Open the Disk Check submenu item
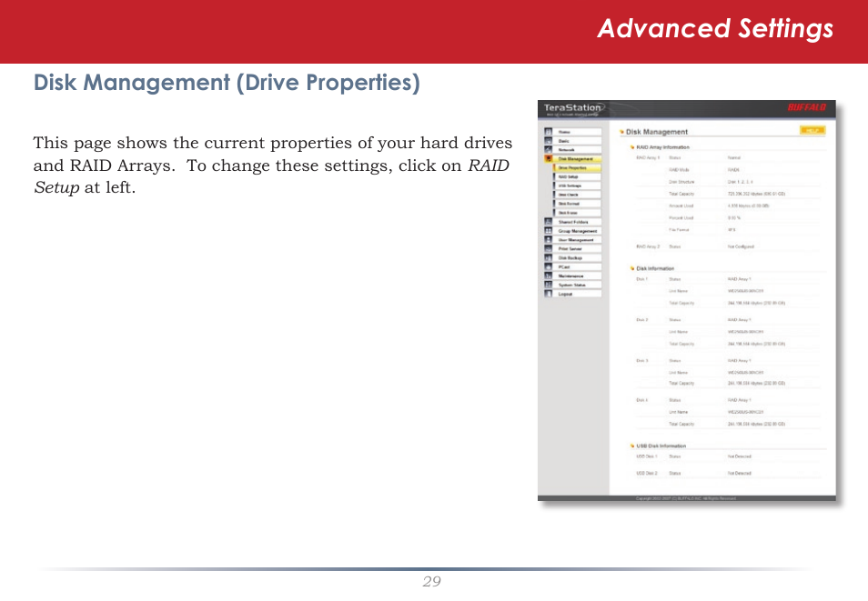 (x=577, y=195)
